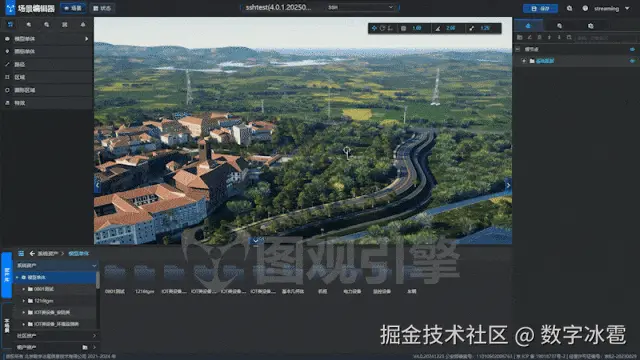Expand the 模型单体 arrow in left panel
640x360 pixels.
(87, 39)
